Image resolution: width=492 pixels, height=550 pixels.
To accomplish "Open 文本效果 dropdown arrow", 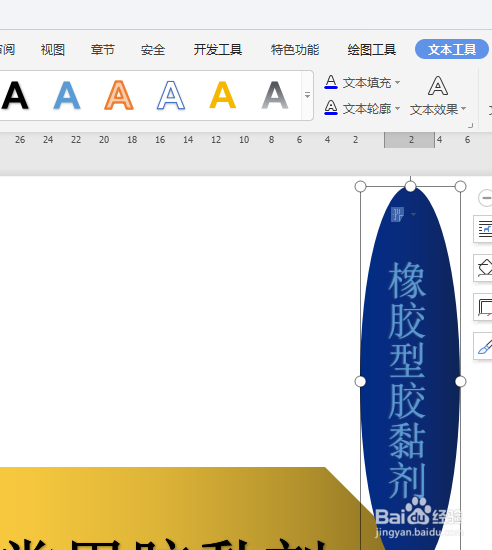I will pyautogui.click(x=464, y=109).
